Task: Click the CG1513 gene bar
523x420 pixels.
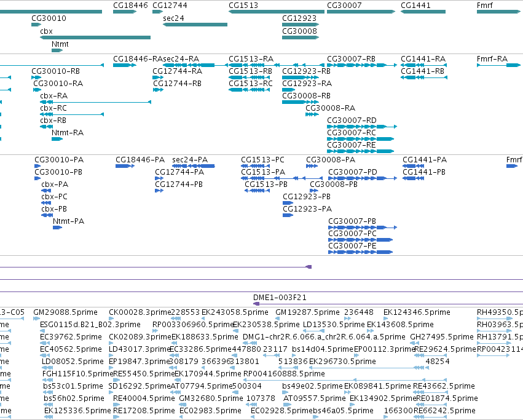Action: tap(276, 12)
